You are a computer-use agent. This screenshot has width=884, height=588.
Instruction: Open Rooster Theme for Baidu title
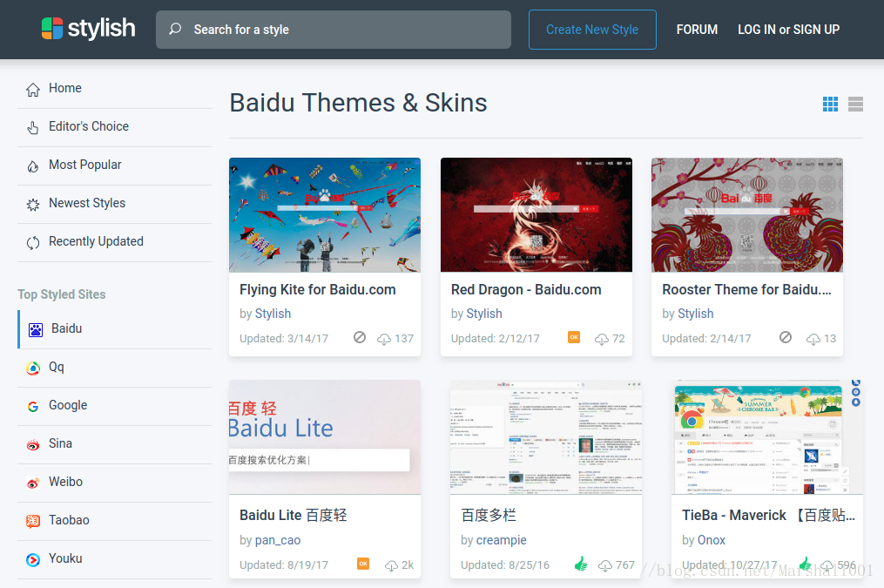click(746, 290)
